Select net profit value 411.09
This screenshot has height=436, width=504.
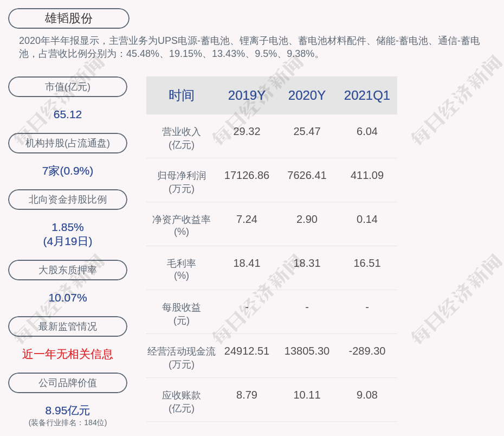point(367,175)
